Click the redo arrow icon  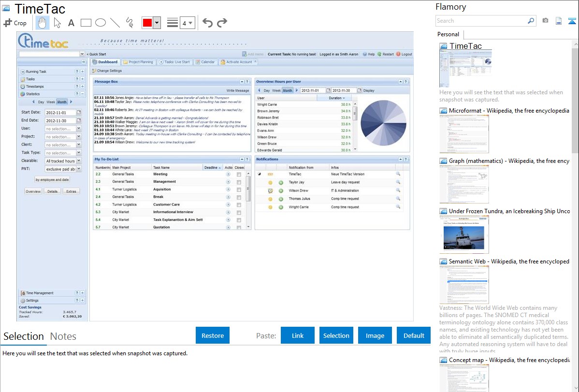point(222,23)
